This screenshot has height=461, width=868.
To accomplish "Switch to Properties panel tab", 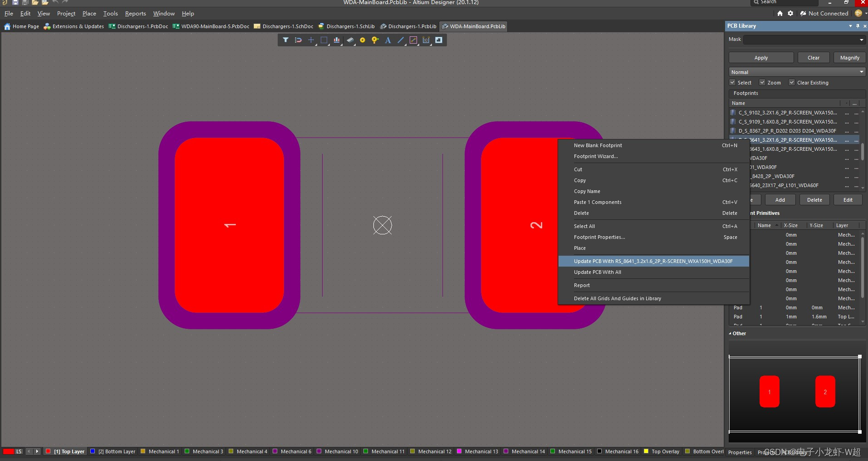I will coord(740,452).
